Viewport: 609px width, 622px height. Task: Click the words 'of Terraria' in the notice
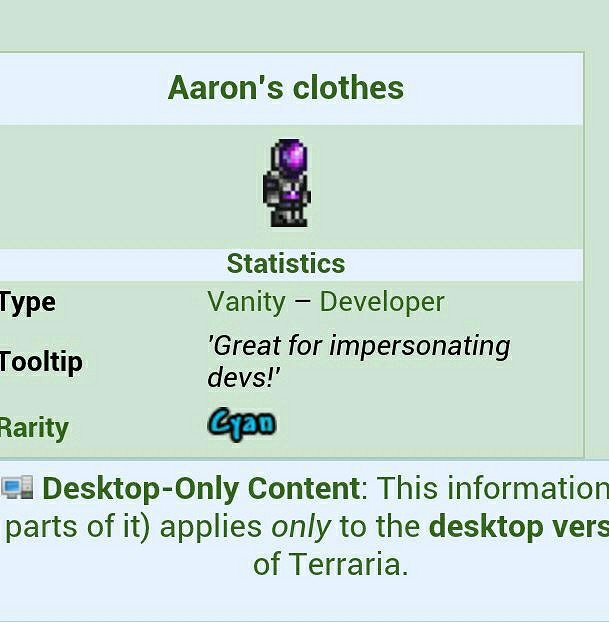pyautogui.click(x=330, y=564)
